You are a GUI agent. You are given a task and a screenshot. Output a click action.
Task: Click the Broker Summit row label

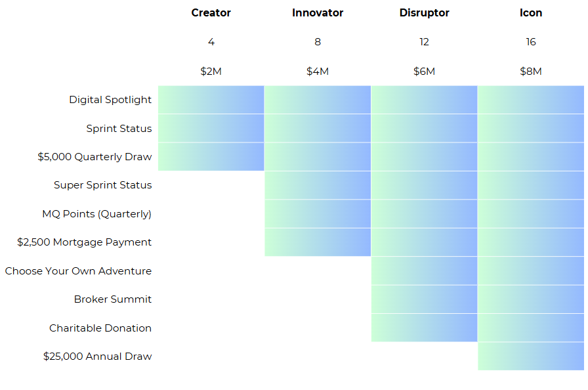pyautogui.click(x=113, y=299)
